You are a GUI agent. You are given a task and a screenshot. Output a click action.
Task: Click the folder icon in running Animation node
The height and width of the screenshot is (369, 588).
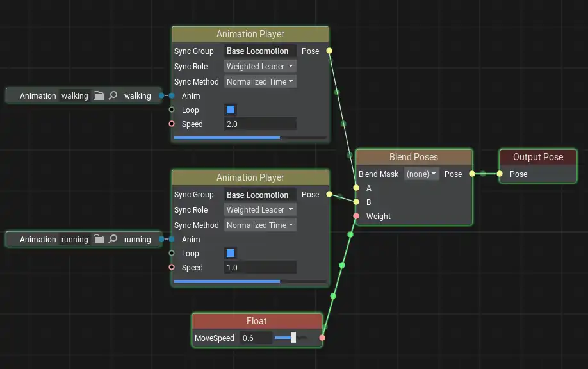click(98, 240)
